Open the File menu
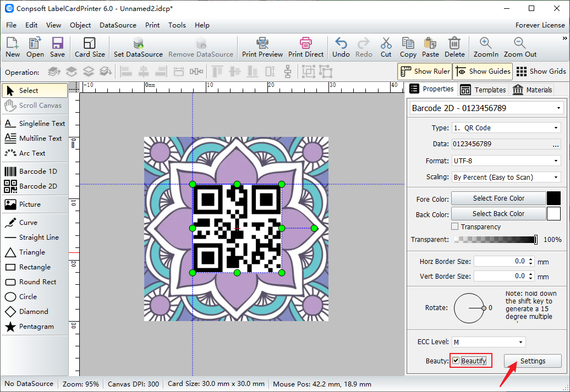Image resolution: width=570 pixels, height=392 pixels. tap(11, 25)
